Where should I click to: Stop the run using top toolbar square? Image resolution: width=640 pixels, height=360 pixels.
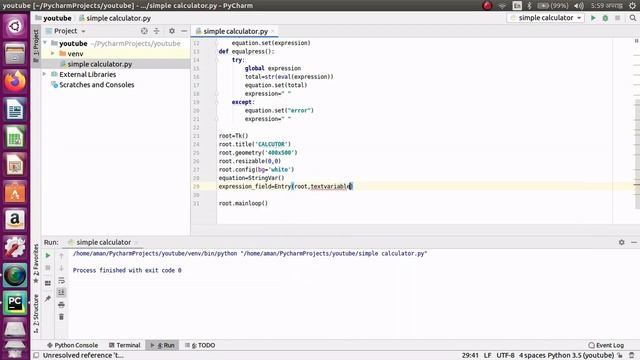coord(618,18)
